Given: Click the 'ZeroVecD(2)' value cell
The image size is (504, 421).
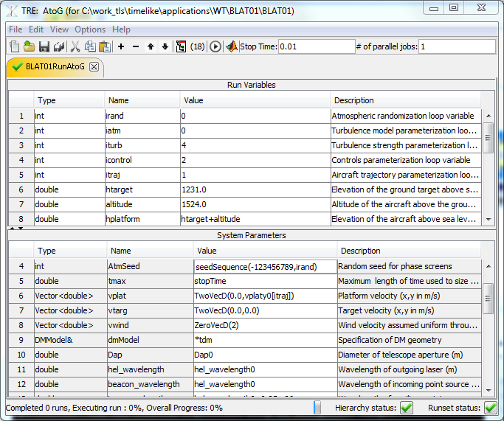Looking at the screenshot, I should point(265,325).
